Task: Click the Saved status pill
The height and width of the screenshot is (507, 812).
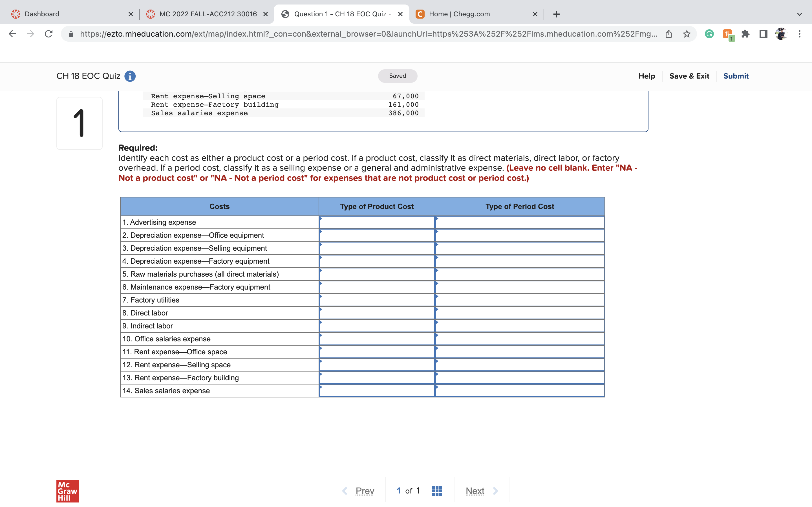Action: [x=398, y=76]
